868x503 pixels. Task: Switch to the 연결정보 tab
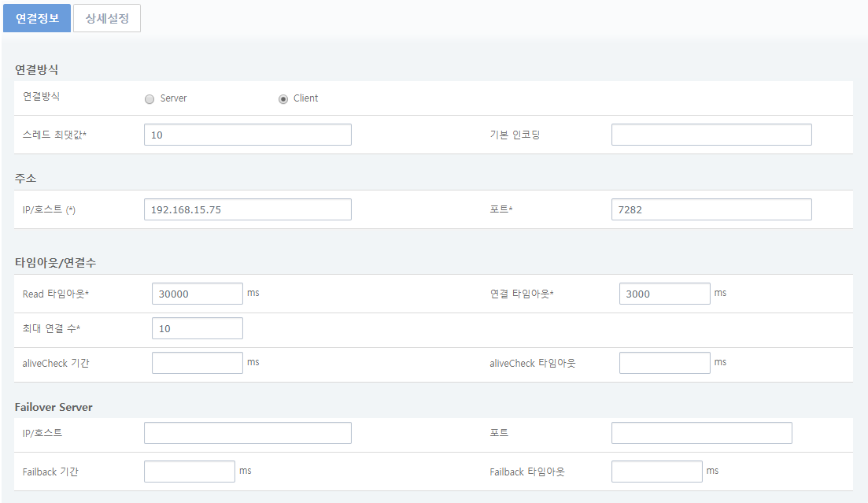coord(37,18)
